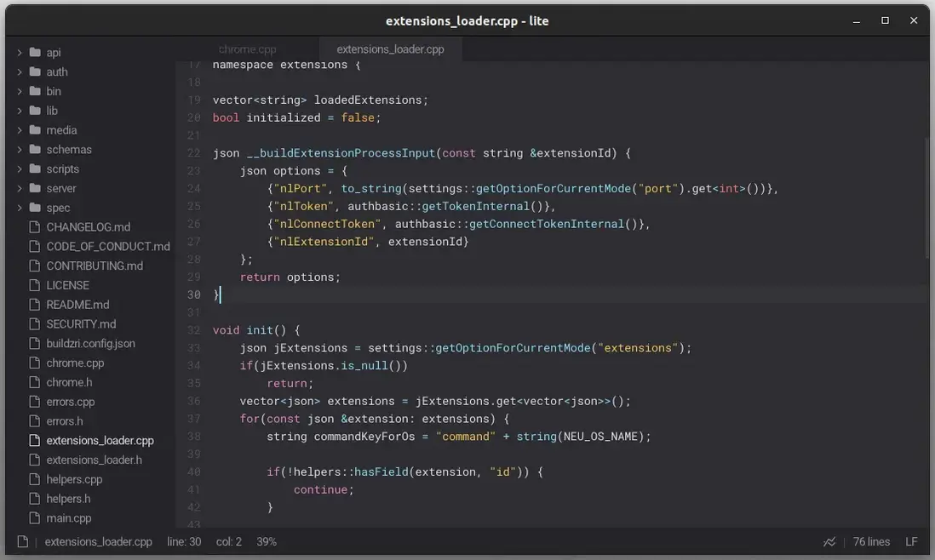Click the status bar document icon
935x560 pixels.
coord(23,542)
